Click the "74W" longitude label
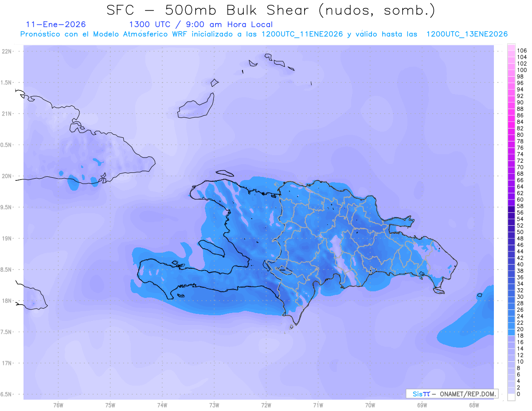The height and width of the screenshot is (411, 532). [162, 405]
